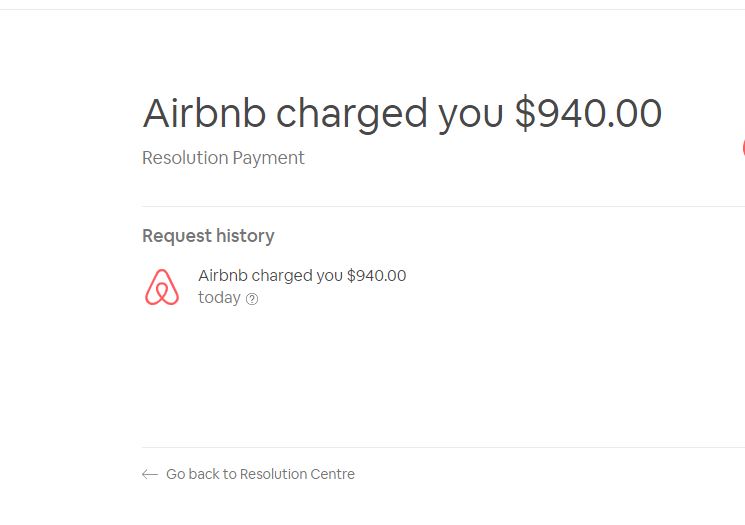This screenshot has width=745, height=525.
Task: Select the large heading Airbnb charged you $940.00
Action: pos(402,114)
